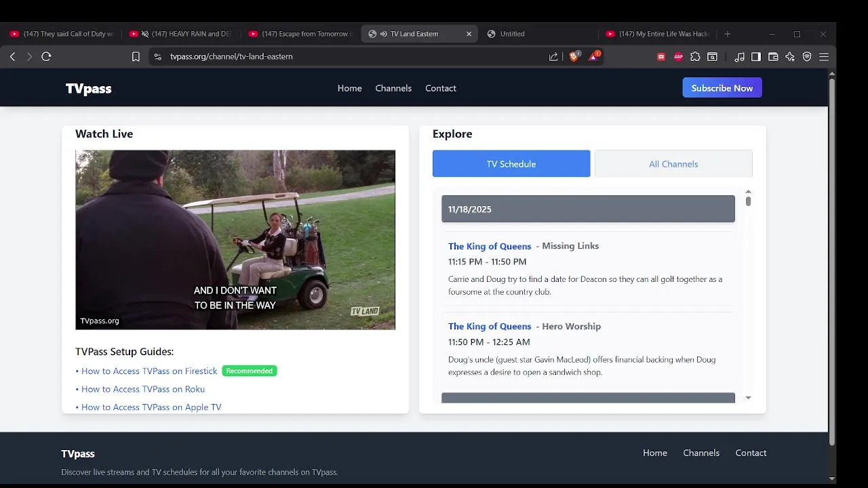The width and height of the screenshot is (868, 488).
Task: Click the Doug's uncle episode description
Action: click(x=582, y=366)
